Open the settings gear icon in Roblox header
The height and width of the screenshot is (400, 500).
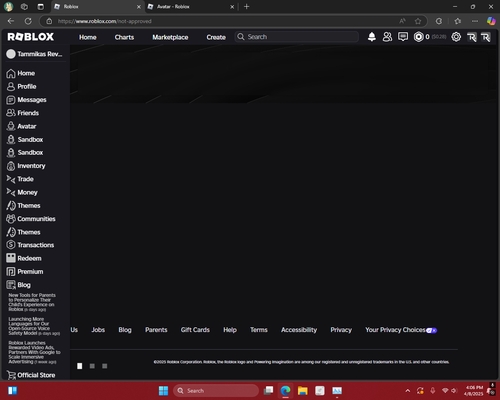tap(456, 37)
